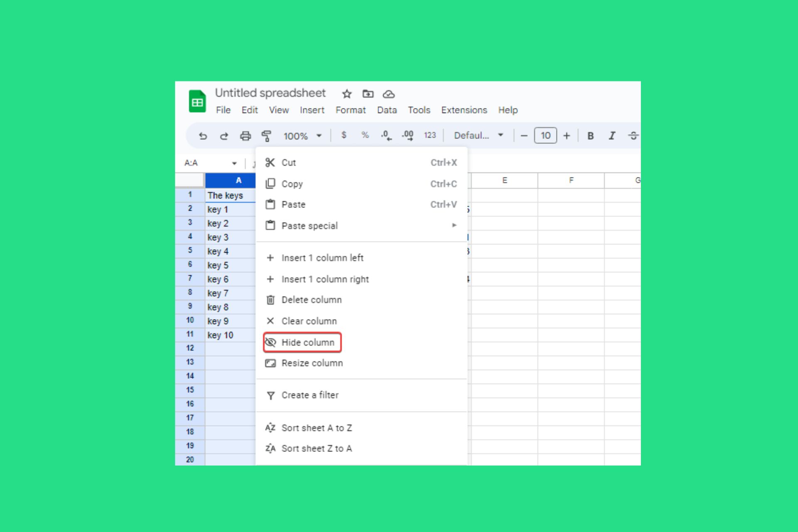The height and width of the screenshot is (532, 798).
Task: Toggle italic formatting
Action: 612,135
